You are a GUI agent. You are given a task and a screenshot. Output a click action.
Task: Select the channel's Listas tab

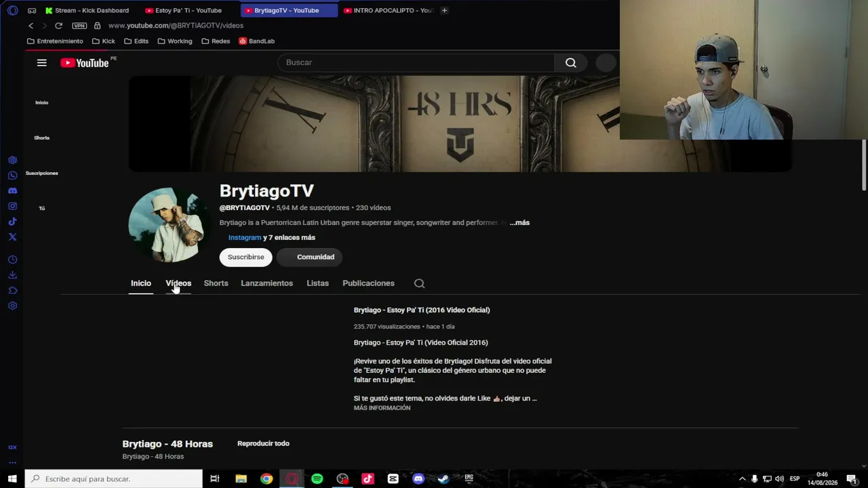317,283
